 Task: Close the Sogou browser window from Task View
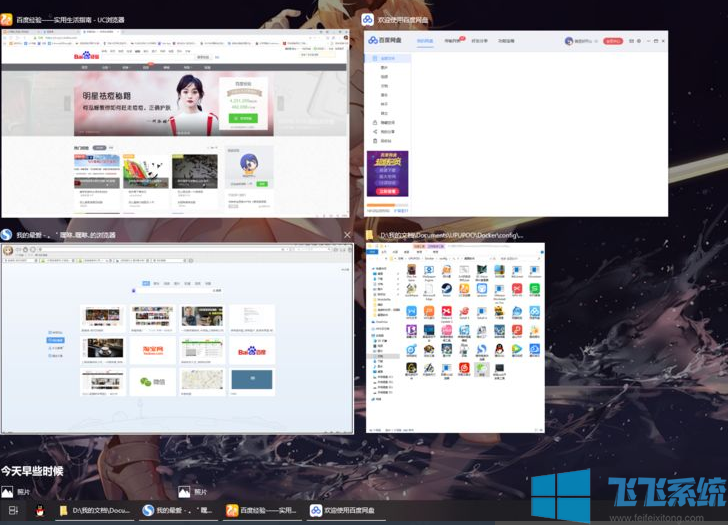347,235
